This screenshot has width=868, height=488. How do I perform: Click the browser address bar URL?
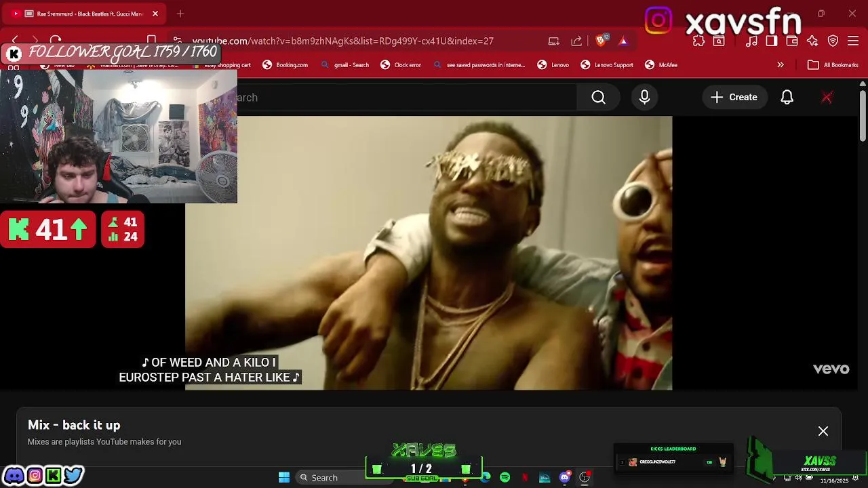click(342, 41)
